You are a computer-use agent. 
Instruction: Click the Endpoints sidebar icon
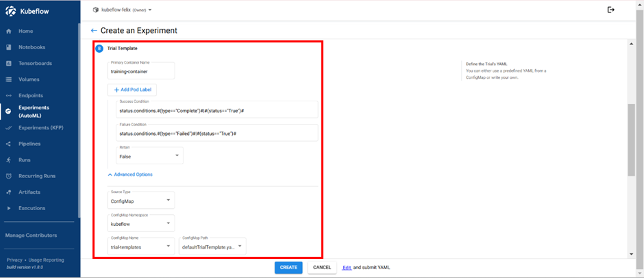click(x=9, y=96)
